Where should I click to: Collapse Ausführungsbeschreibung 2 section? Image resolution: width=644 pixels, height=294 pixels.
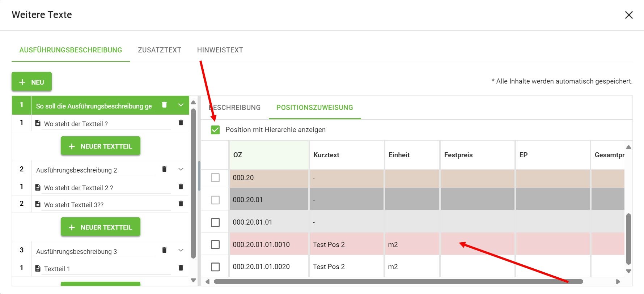[x=181, y=169]
